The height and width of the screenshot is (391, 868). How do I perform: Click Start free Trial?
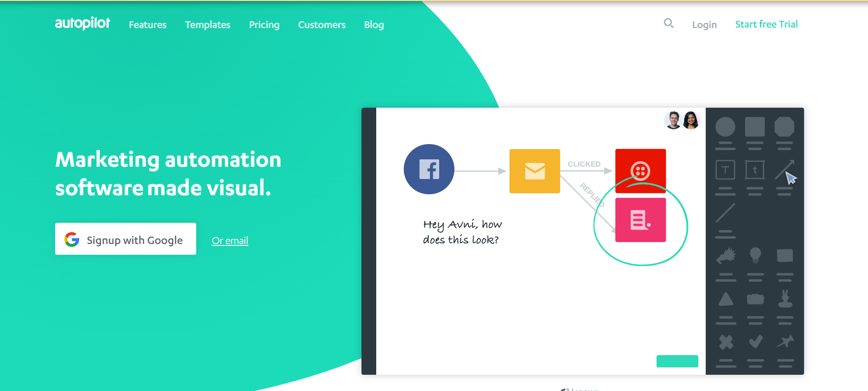pyautogui.click(x=766, y=24)
